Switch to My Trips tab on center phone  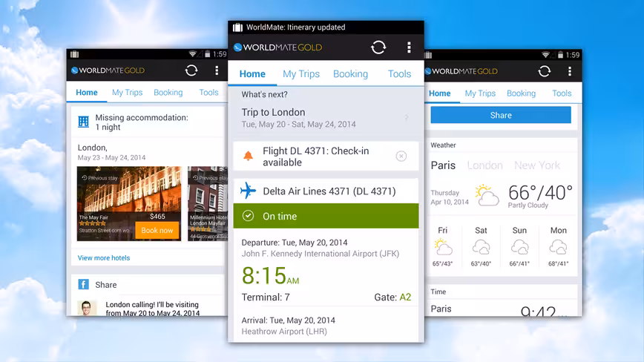coord(301,74)
